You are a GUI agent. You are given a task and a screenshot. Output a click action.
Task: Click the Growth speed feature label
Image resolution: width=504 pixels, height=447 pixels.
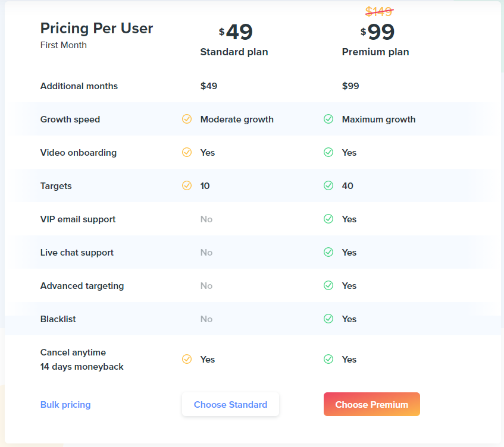click(70, 119)
